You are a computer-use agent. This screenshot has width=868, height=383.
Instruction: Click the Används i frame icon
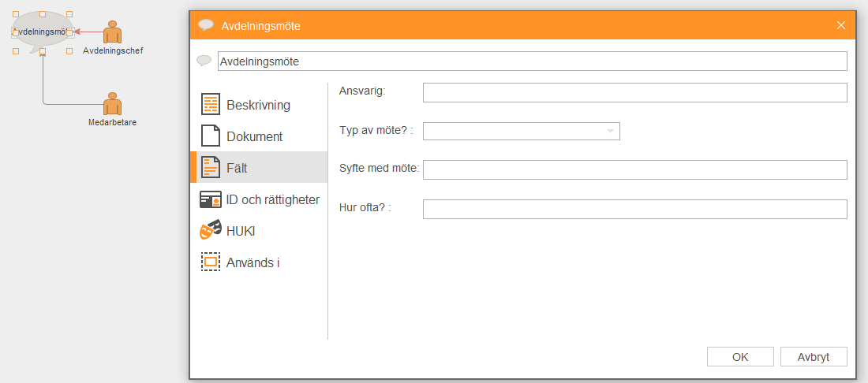coord(211,262)
